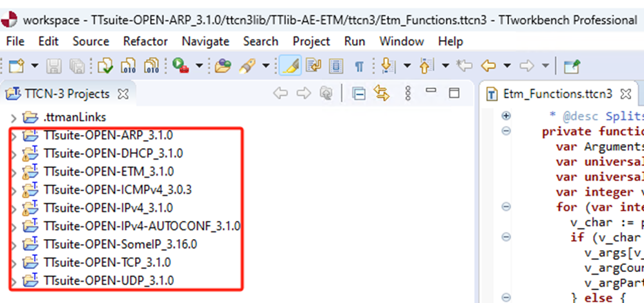Open dropdown arrow next to the New button
Viewport: 644px width, 303px height.
click(34, 65)
